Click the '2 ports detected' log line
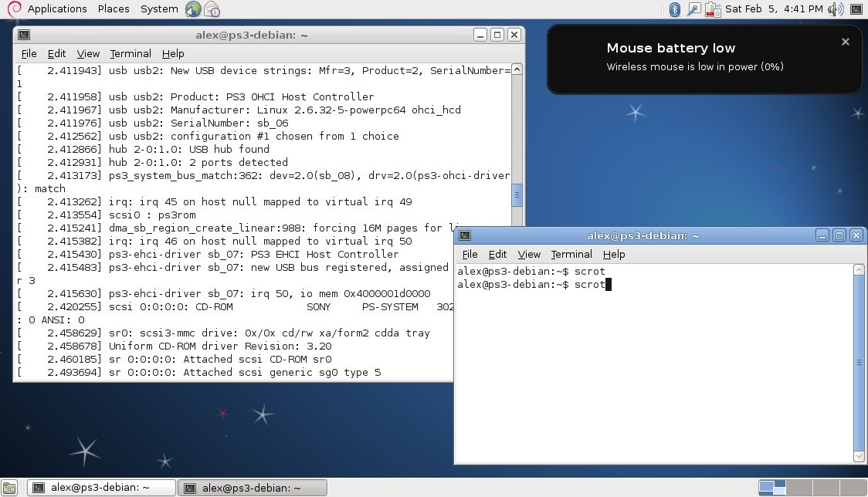Image resolution: width=868 pixels, height=497 pixels. (153, 163)
